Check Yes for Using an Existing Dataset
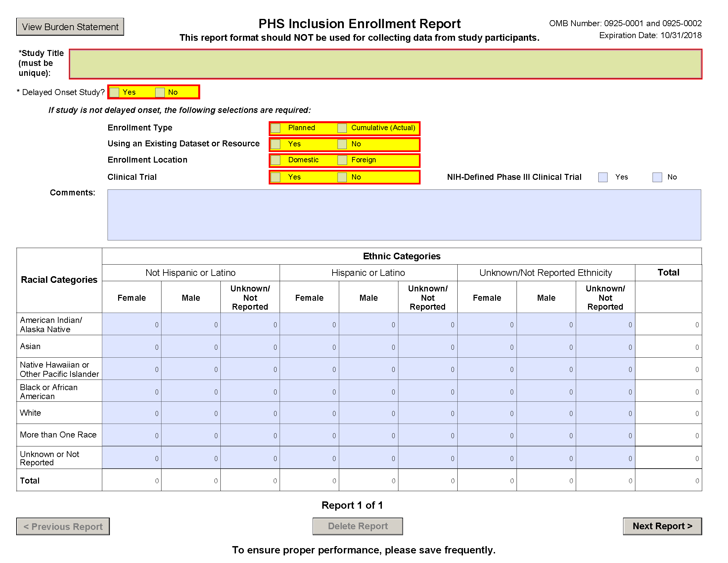728x563 pixels. click(x=276, y=144)
